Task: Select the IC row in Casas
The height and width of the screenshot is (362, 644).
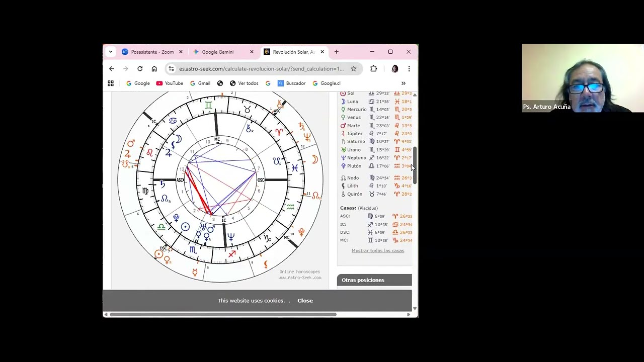Action: tap(376, 224)
